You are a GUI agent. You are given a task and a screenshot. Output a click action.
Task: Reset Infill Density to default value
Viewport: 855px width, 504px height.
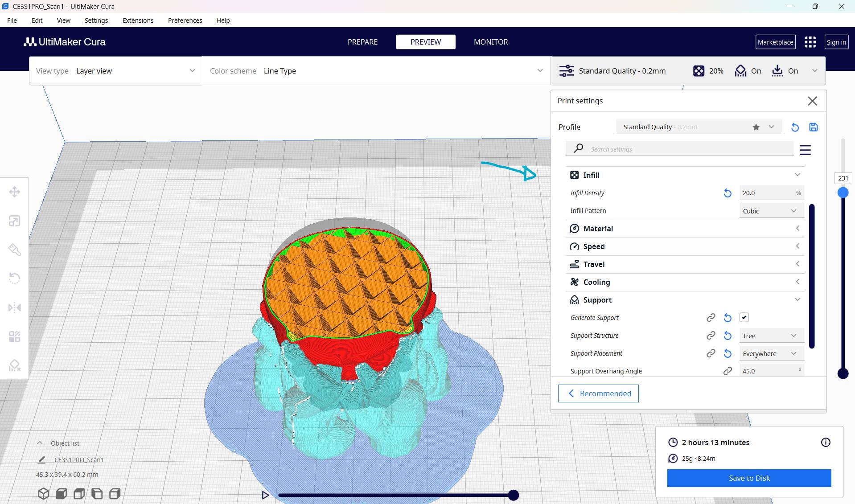[x=728, y=193]
